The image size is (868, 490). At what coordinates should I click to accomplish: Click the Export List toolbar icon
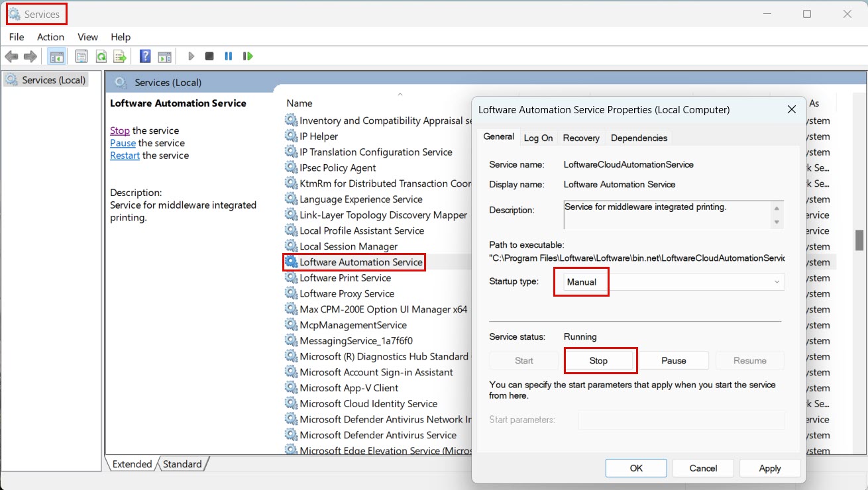119,56
